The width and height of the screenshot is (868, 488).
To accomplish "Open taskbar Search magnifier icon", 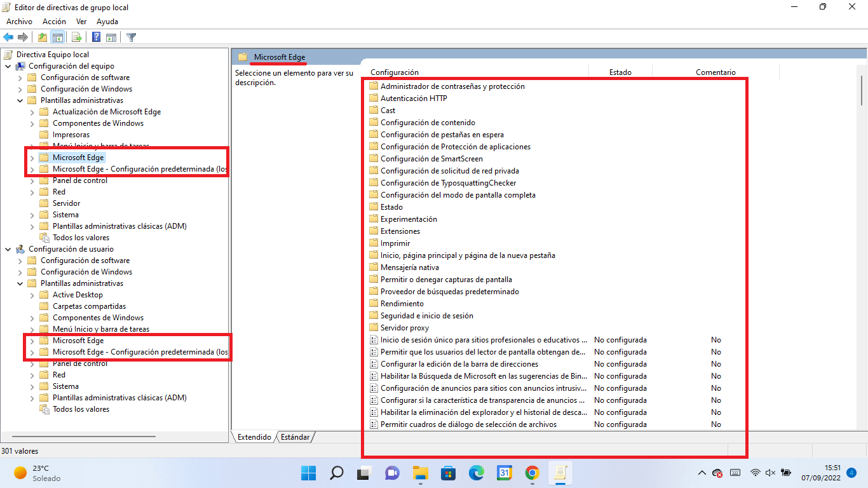I will point(336,473).
